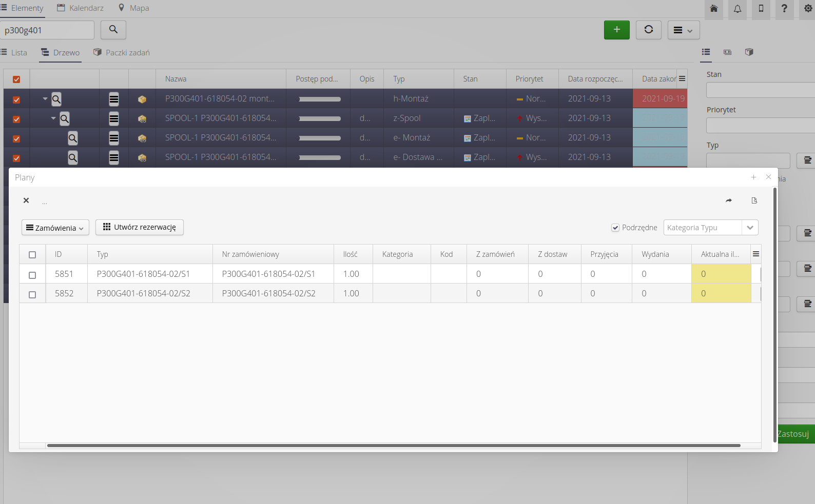The width and height of the screenshot is (815, 504).
Task: Click the green plus add button
Action: pos(616,30)
